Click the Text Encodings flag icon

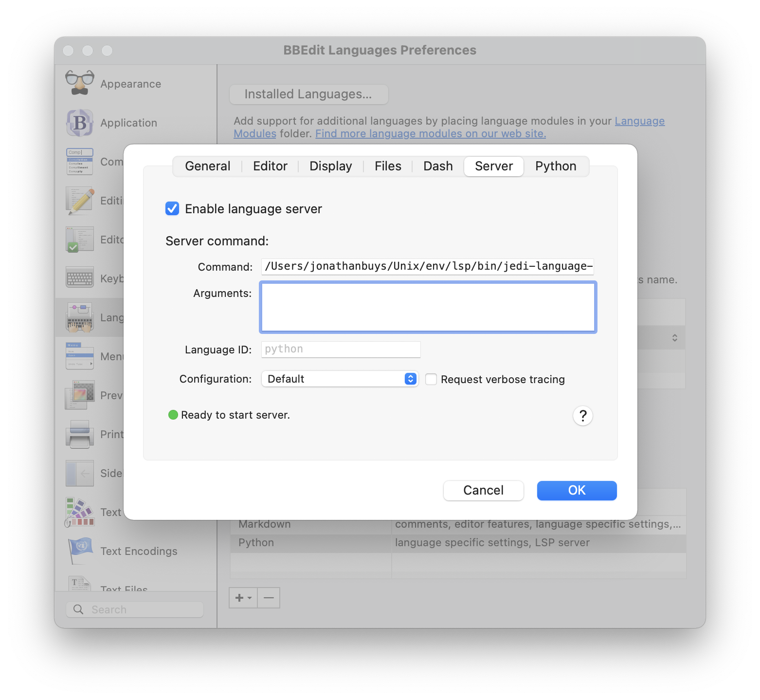click(79, 551)
